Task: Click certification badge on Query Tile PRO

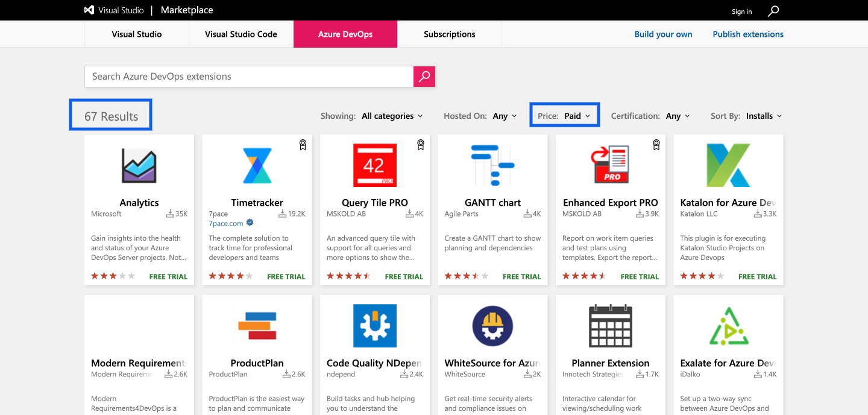Action: coord(421,145)
